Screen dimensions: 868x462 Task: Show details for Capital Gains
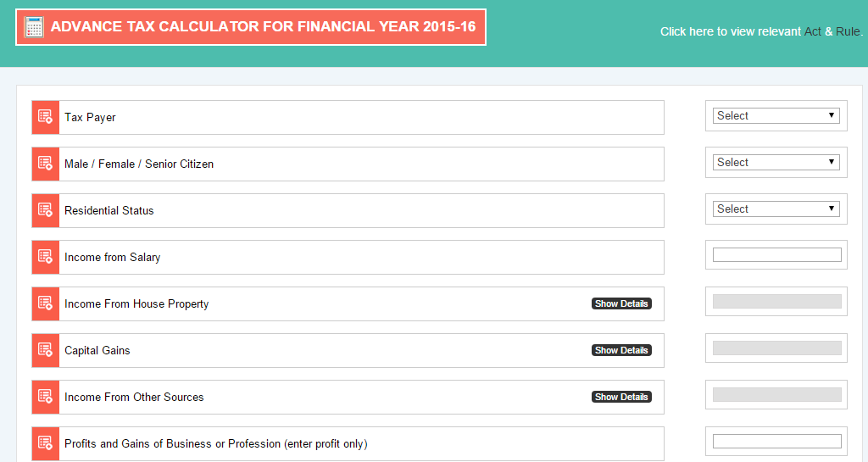pyautogui.click(x=621, y=350)
